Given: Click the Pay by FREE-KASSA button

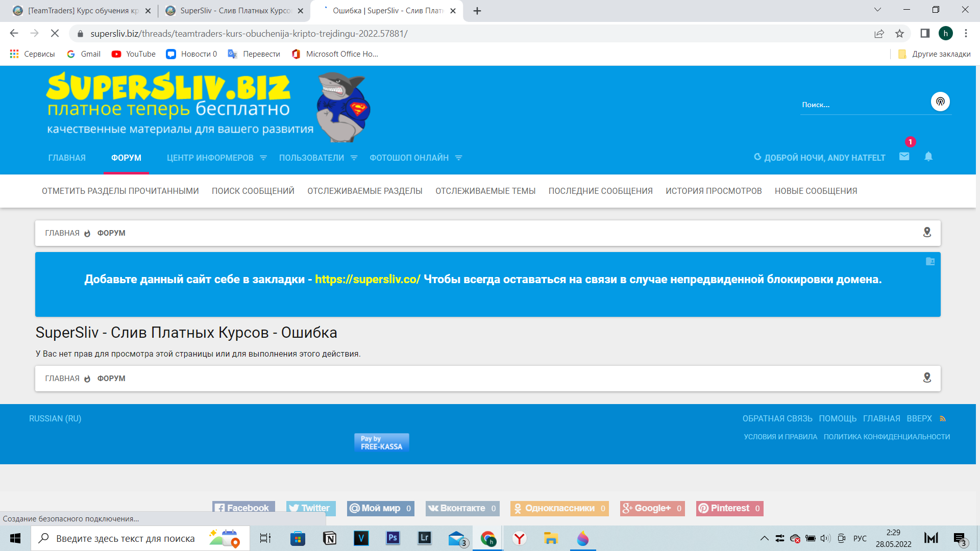Looking at the screenshot, I should point(382,442).
